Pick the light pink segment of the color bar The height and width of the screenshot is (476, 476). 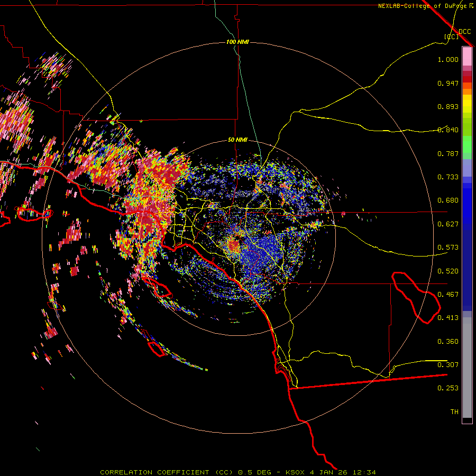pyautogui.click(x=467, y=56)
